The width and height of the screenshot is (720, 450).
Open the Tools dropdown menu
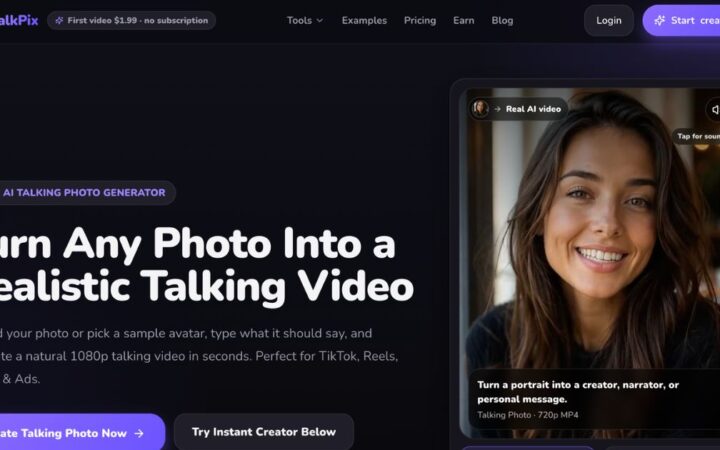(305, 20)
